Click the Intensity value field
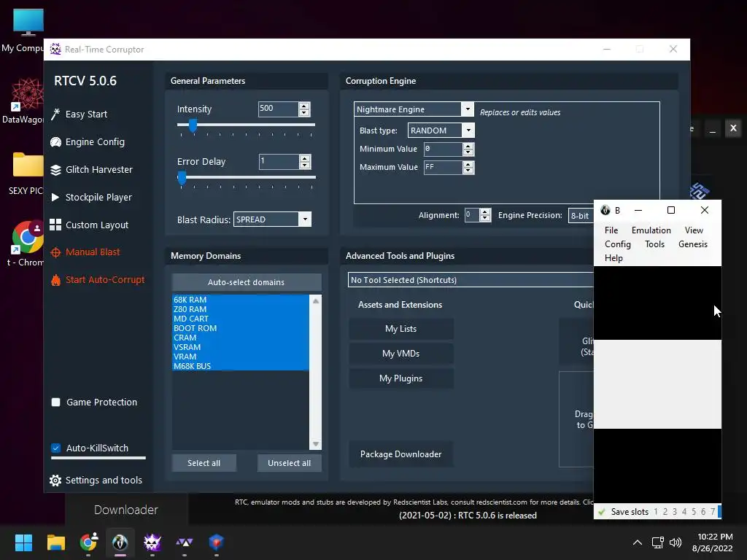Viewport: 747px width, 560px height. 278,109
